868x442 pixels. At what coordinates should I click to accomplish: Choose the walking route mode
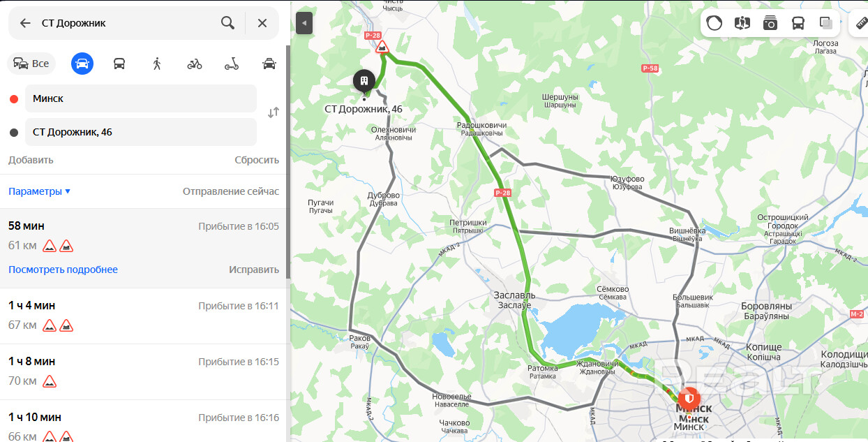tap(157, 64)
